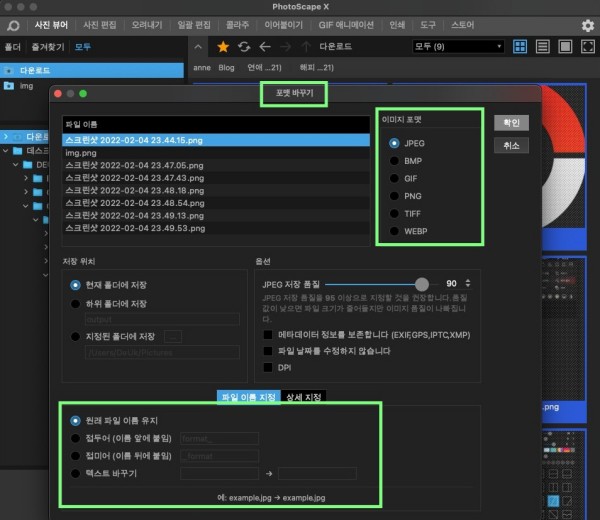Click the 취소 cancel button

(x=511, y=145)
